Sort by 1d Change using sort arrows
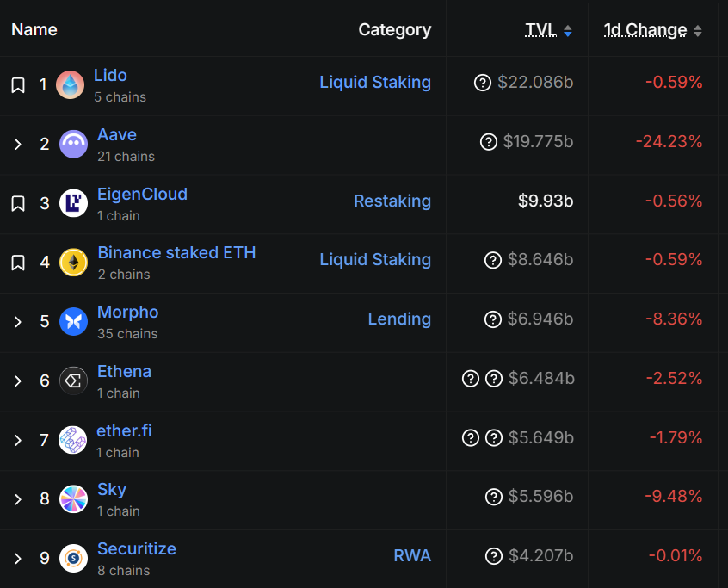The width and height of the screenshot is (728, 588). pyautogui.click(x=697, y=31)
